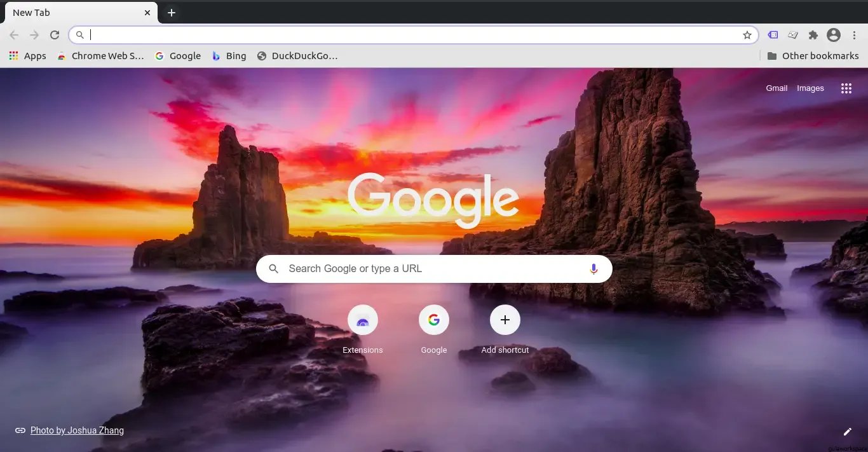Viewport: 868px width, 452px height.
Task: Close the New Tab tab
Action: click(147, 13)
